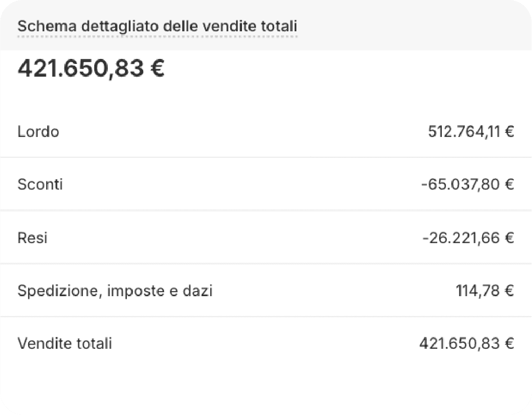Click the Sconti amount -65.037,80 €
Viewport: 532px width, 415px height.
tap(468, 185)
